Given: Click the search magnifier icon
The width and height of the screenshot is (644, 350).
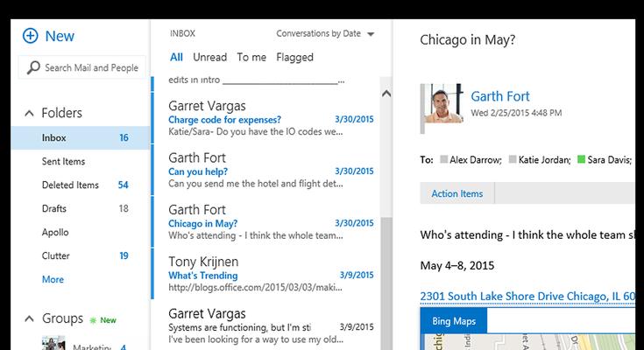Looking at the screenshot, I should (33, 67).
